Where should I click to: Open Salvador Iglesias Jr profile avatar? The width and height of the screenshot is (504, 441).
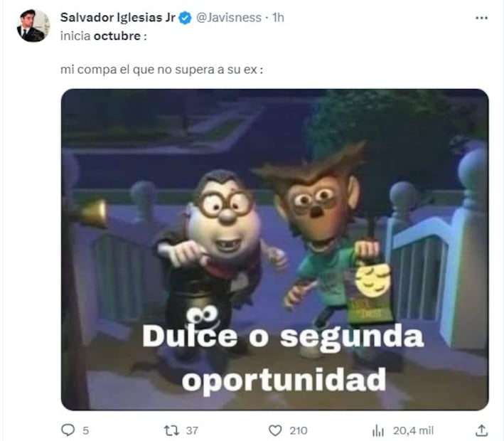[33, 26]
